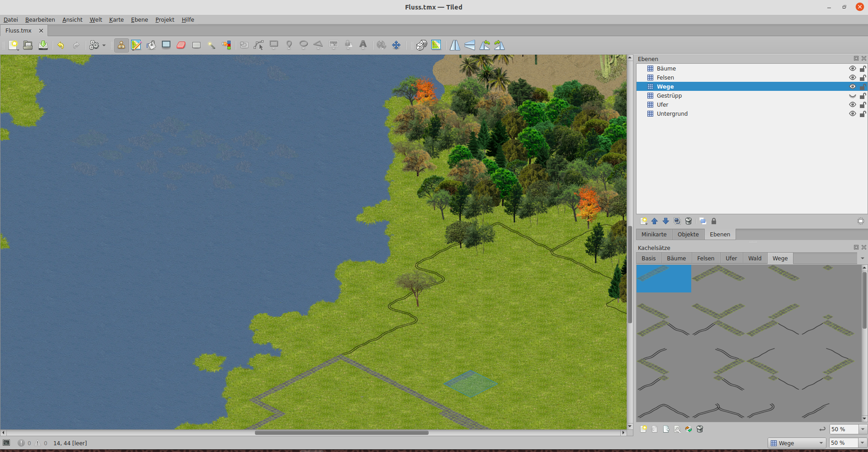The height and width of the screenshot is (452, 868).
Task: Select the Ufer layer in the list
Action: coord(662,105)
